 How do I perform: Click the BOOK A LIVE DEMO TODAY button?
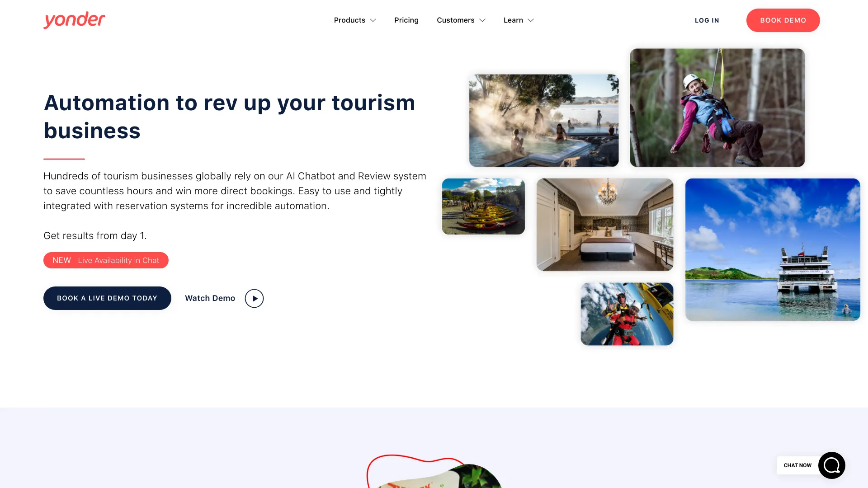[x=107, y=298]
